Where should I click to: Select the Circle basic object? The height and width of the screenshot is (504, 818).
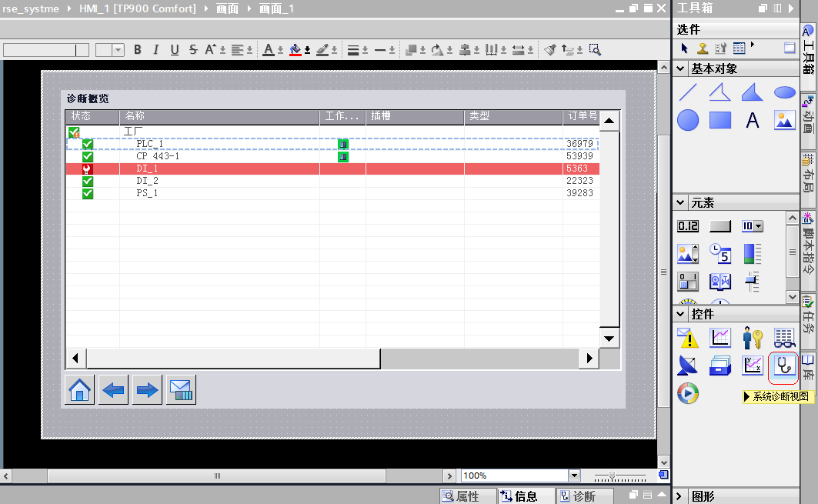pyautogui.click(x=688, y=120)
